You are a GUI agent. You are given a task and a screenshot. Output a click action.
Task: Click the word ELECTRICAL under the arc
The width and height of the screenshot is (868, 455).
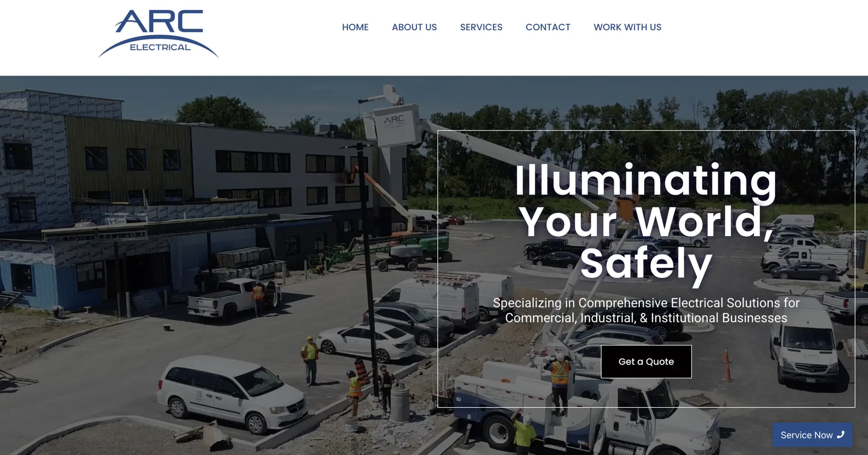click(160, 47)
